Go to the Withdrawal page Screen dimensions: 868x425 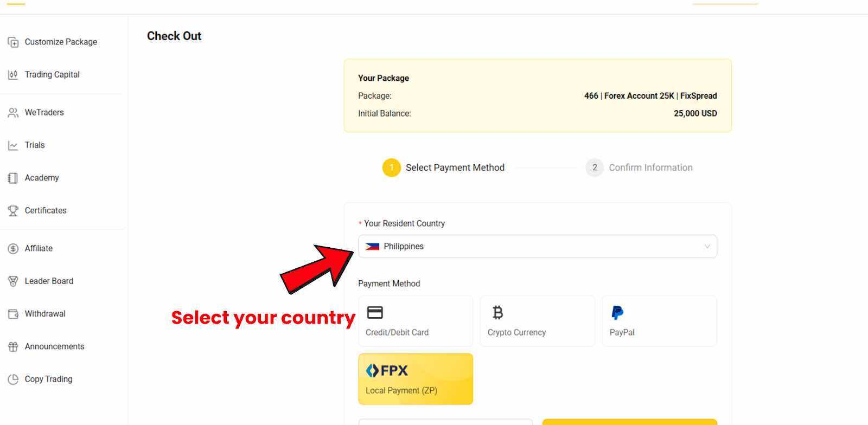tap(44, 313)
